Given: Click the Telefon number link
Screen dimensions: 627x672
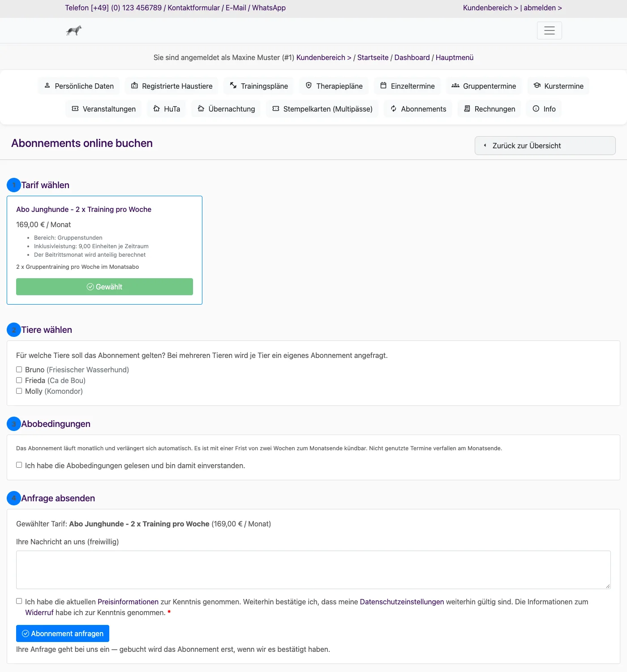Looking at the screenshot, I should click(113, 8).
